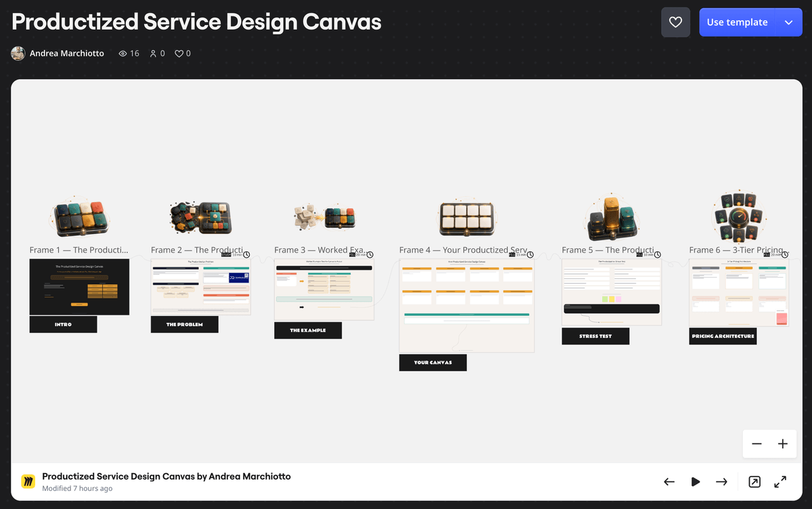812x509 pixels.
Task: Click the board title in footer bar
Action: click(166, 477)
